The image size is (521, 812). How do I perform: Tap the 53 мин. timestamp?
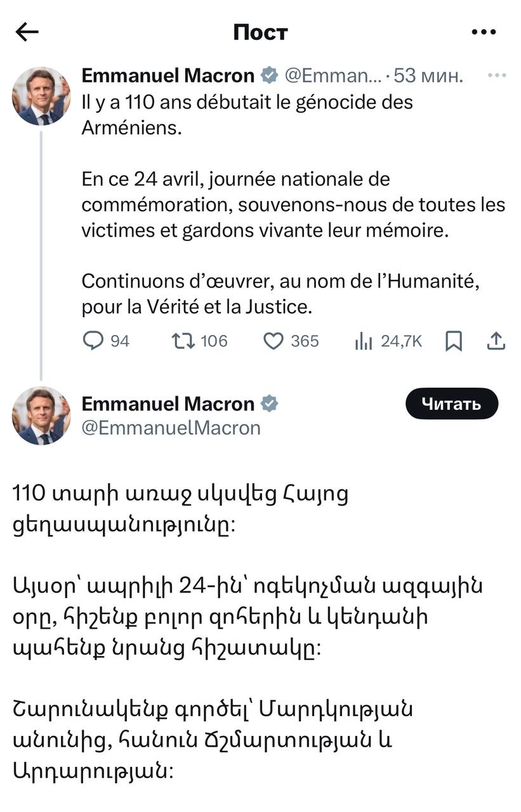pos(428,76)
